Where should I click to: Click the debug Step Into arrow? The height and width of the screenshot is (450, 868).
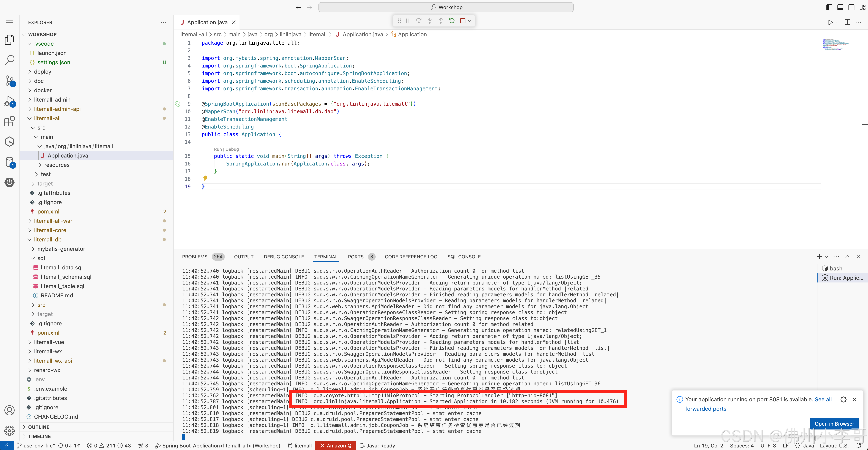[x=430, y=21]
